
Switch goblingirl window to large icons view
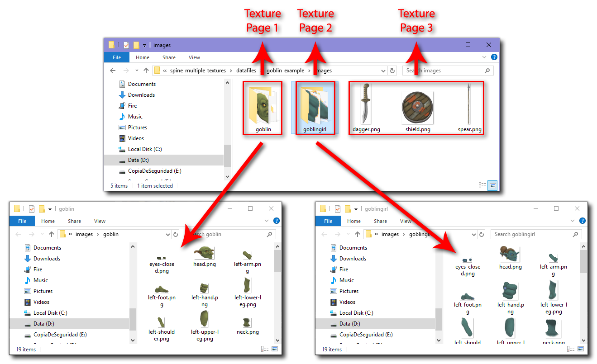tap(581, 349)
